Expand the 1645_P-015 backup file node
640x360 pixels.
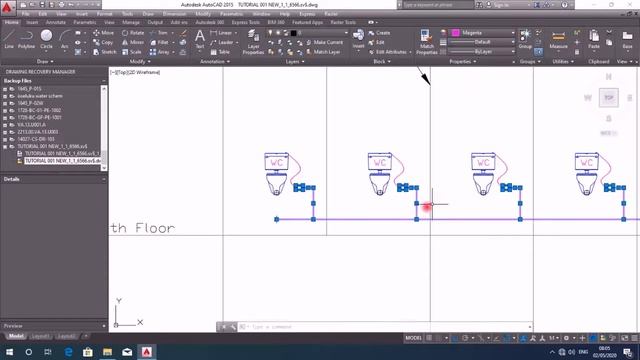(x=5, y=89)
